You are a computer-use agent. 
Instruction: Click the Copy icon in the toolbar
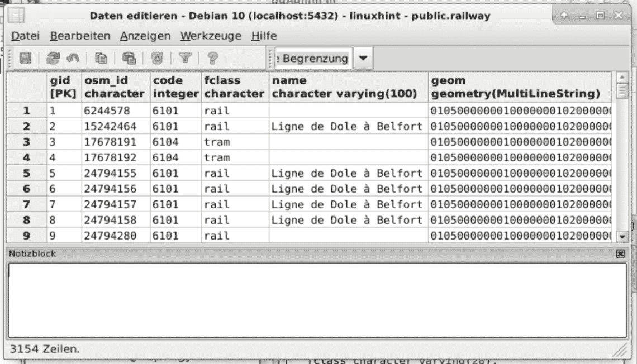(101, 59)
